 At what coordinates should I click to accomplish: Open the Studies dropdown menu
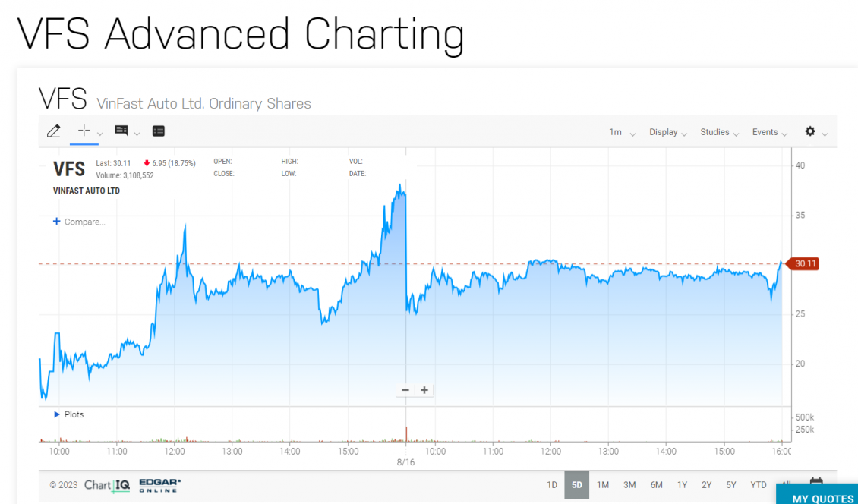click(719, 132)
